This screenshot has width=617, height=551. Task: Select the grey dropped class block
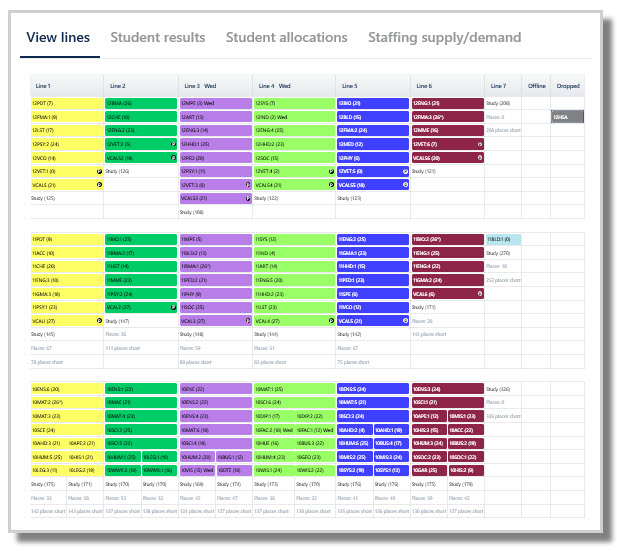point(567,117)
